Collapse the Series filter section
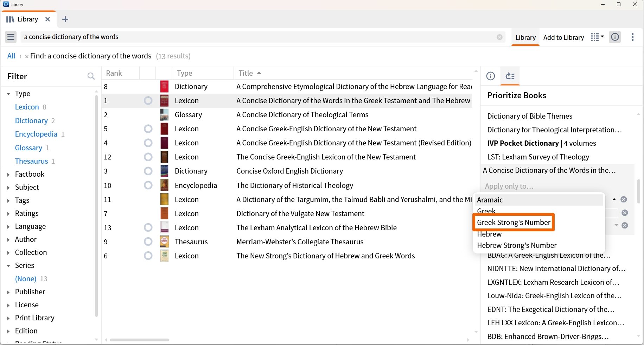The image size is (644, 345). coord(8,266)
